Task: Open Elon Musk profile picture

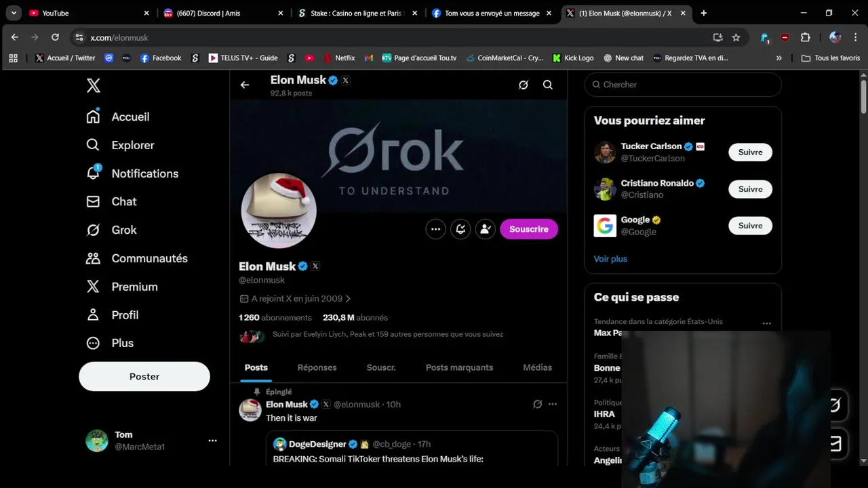Action: pos(279,211)
